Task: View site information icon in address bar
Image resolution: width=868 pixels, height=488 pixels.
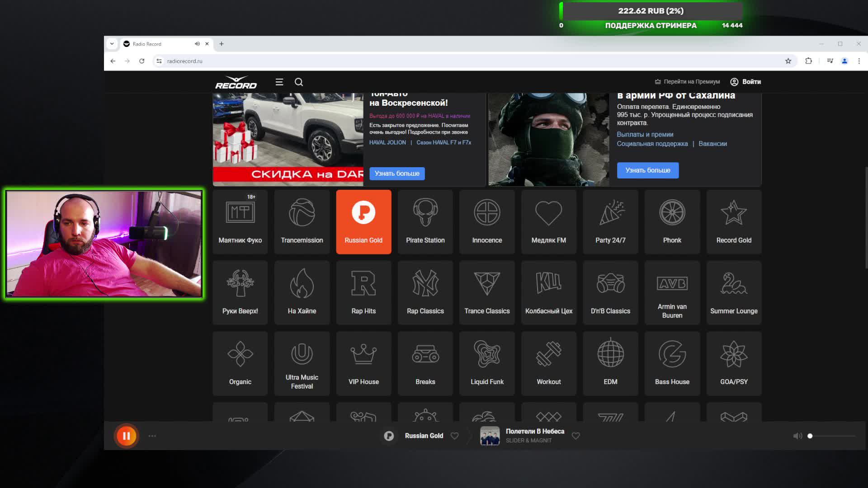Action: coord(159,61)
